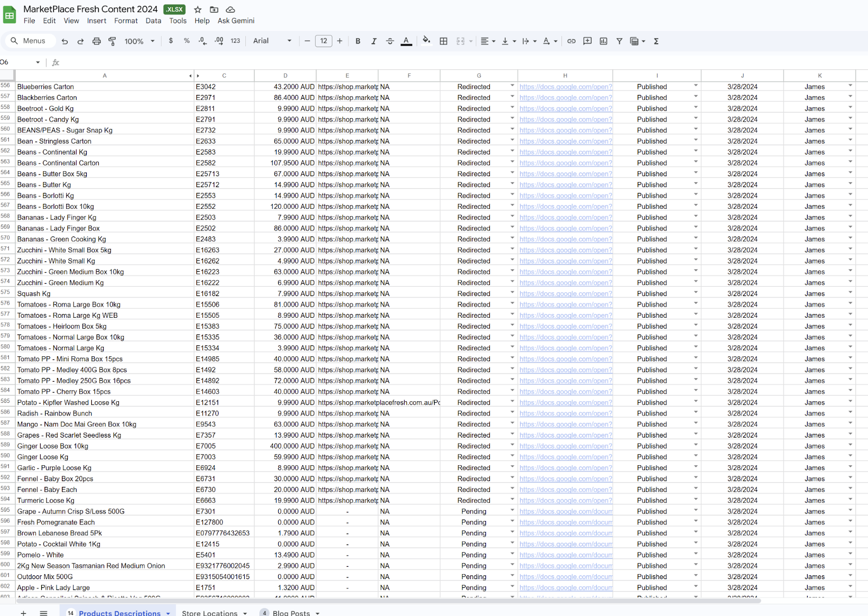
Task: Open Pending dropdown for Pomelo - White
Action: (512, 554)
